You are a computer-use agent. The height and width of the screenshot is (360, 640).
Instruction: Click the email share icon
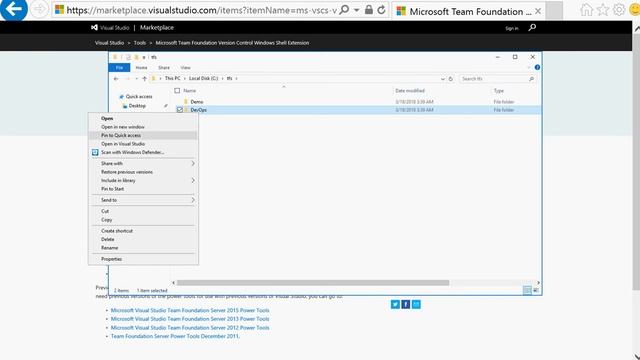416,304
